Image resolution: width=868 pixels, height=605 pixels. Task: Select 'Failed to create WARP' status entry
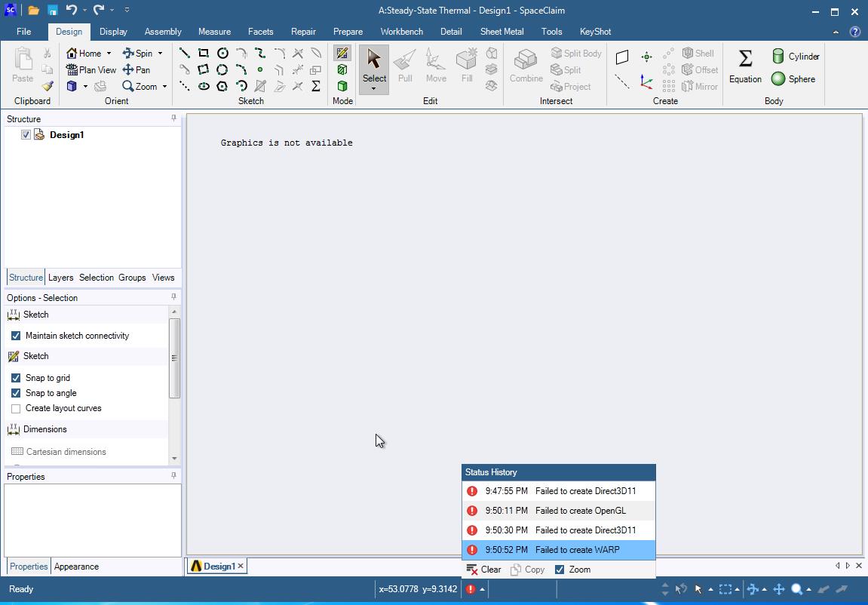pyautogui.click(x=559, y=550)
